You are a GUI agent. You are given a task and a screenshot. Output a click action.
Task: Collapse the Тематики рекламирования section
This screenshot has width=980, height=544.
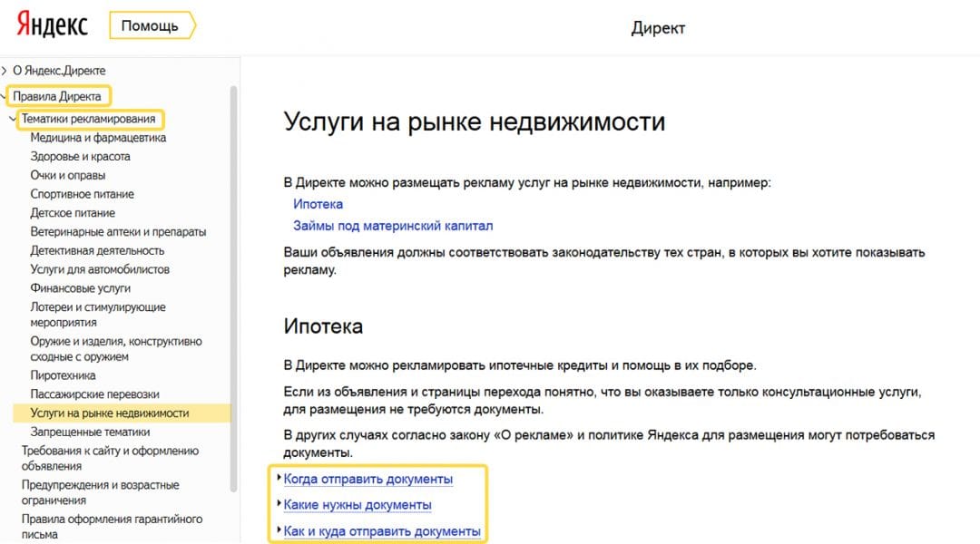tap(90, 118)
